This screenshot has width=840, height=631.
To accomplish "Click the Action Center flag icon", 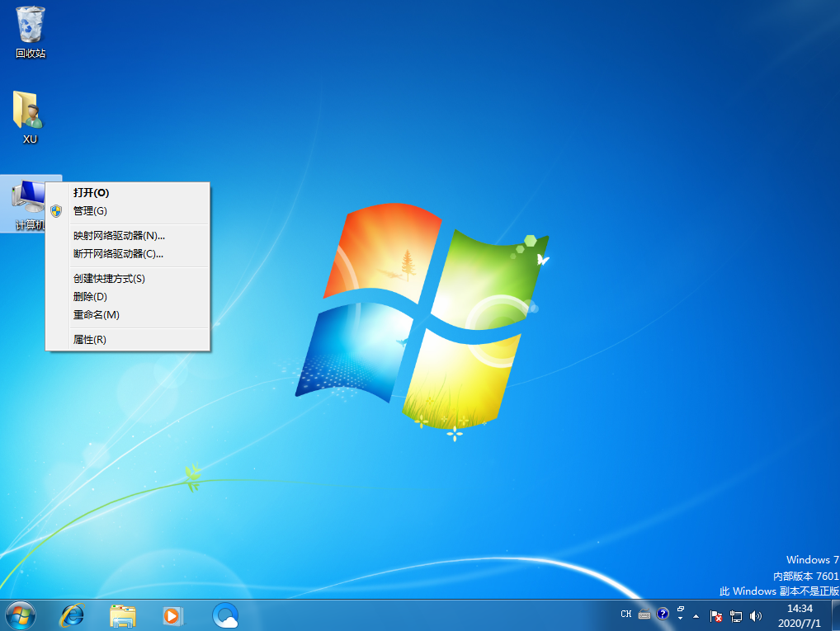I will [x=716, y=615].
